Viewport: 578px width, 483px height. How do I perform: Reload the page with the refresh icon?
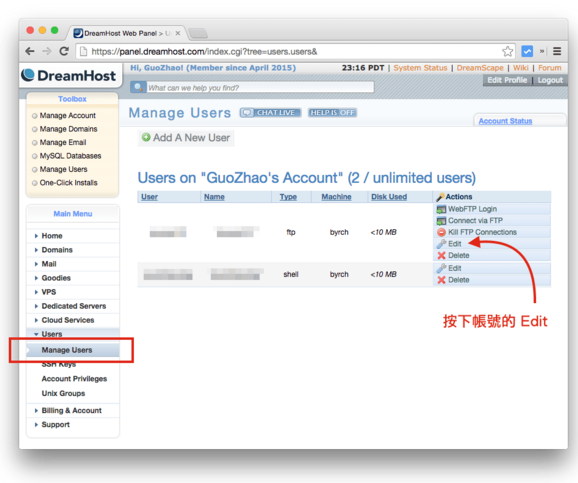[x=64, y=51]
